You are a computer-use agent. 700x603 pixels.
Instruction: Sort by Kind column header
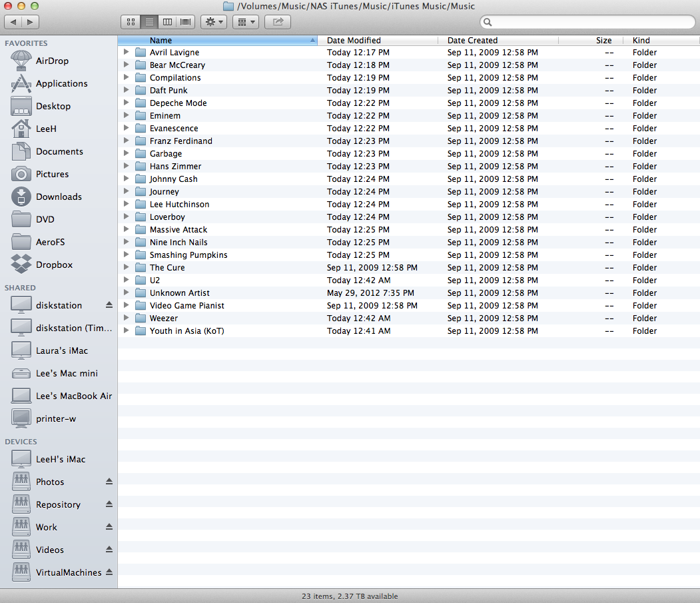661,40
